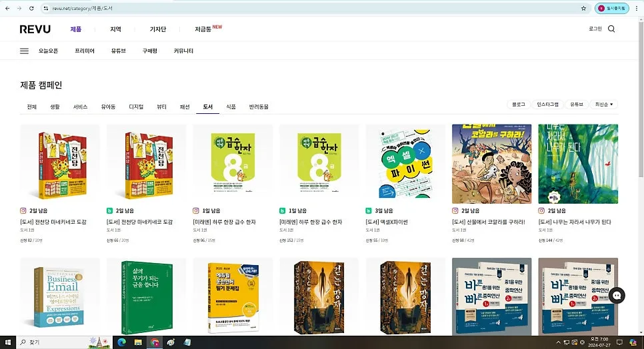Viewport: 644px width, 349px height.
Task: Toggle the 유튜브 filter chip
Action: click(576, 105)
